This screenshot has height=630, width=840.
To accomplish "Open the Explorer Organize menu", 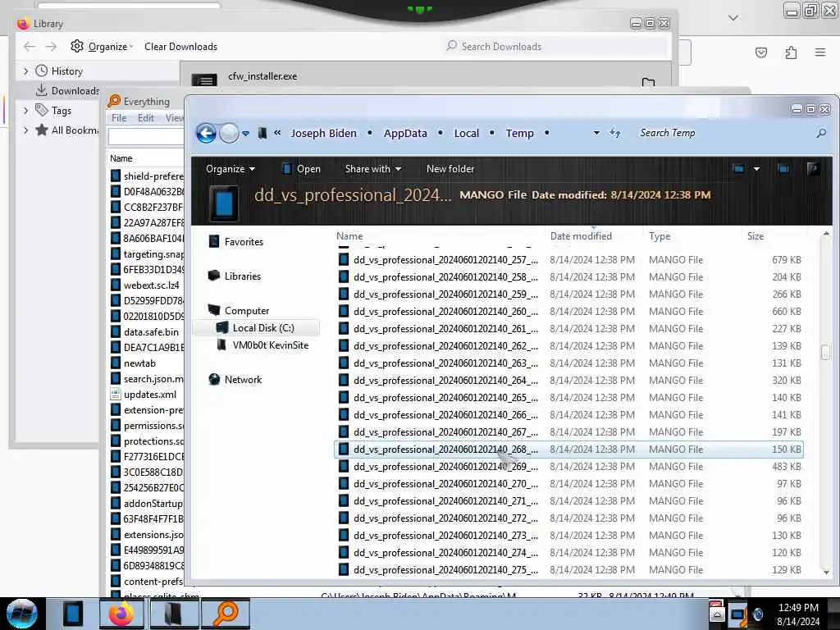I will pos(231,169).
